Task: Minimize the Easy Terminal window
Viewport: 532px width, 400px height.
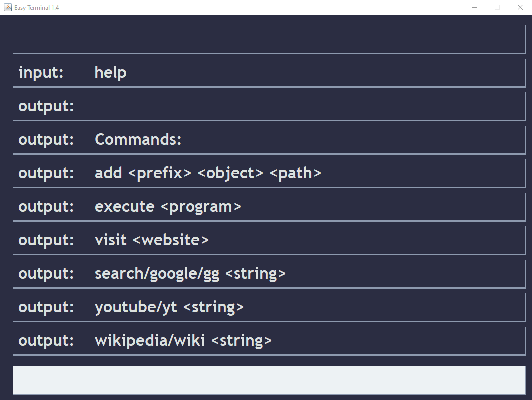Action: pos(474,7)
